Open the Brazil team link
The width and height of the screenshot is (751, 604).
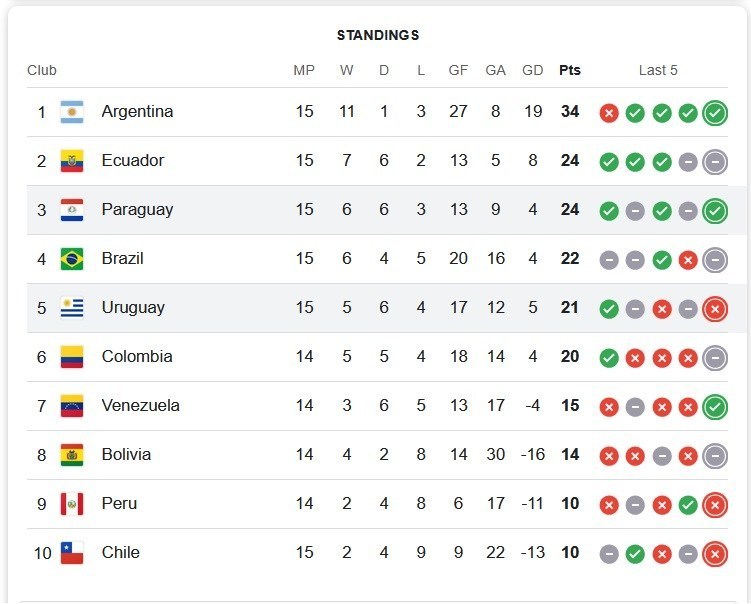122,259
